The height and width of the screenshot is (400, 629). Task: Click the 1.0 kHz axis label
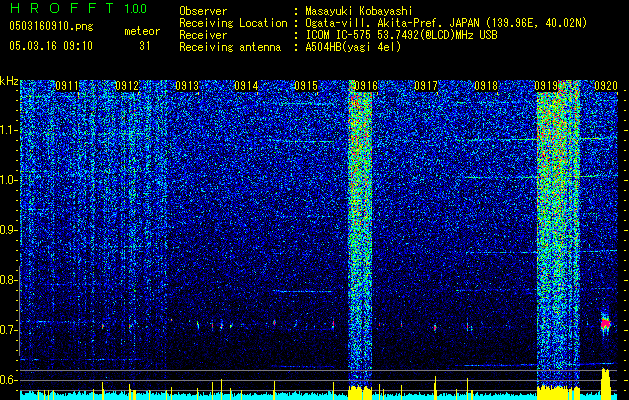[9, 180]
